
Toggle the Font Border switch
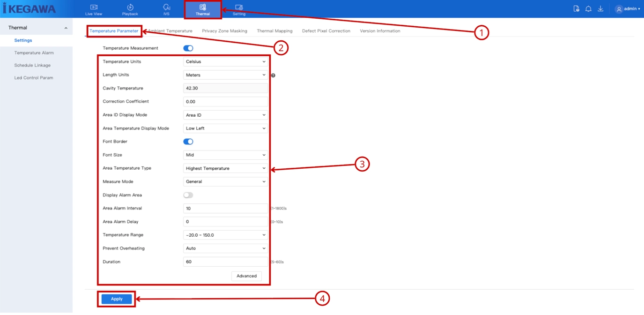click(188, 142)
